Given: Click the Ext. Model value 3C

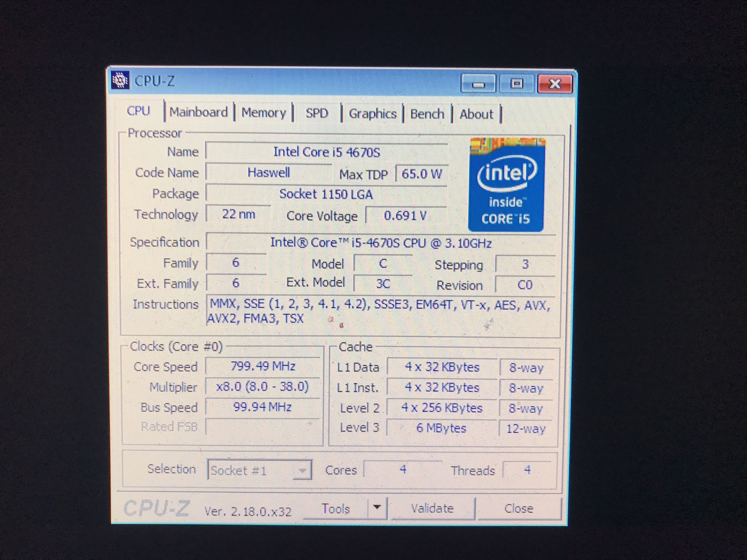Looking at the screenshot, I should (x=383, y=284).
